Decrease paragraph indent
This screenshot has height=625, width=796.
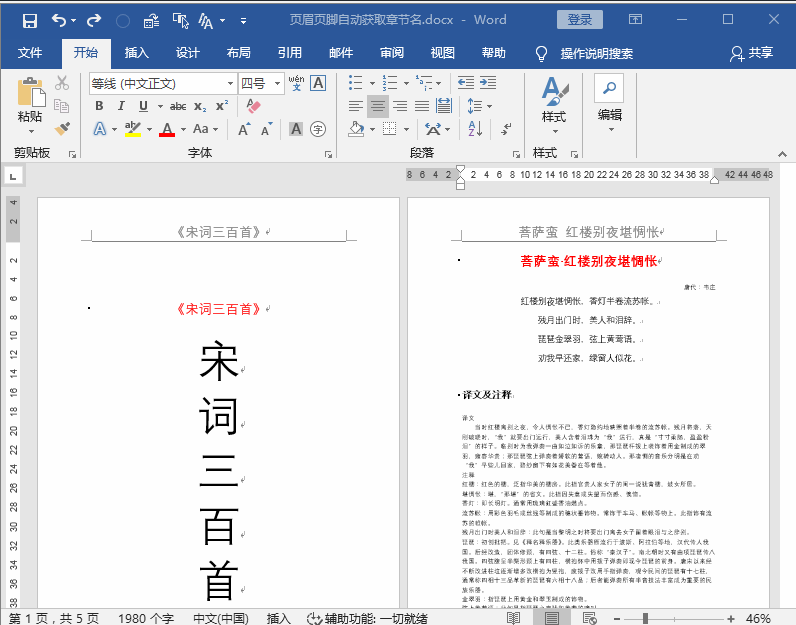tap(466, 82)
